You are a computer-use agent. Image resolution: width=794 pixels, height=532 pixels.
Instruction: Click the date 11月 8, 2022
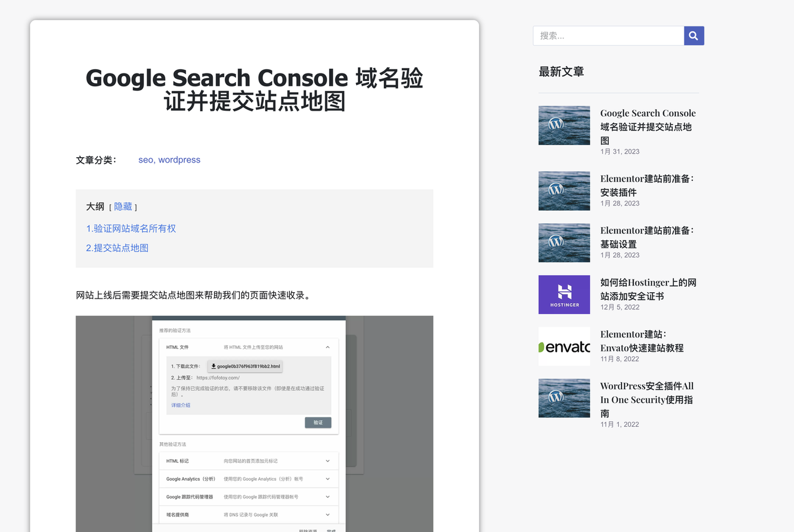620,359
